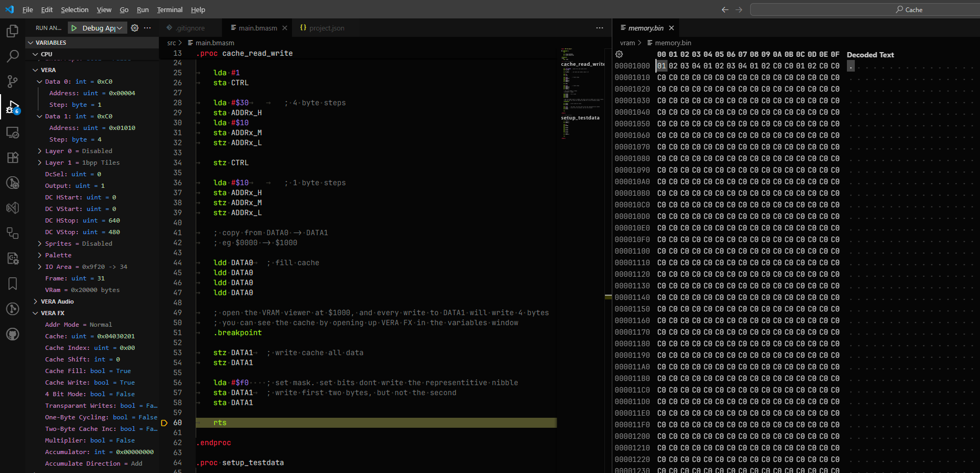This screenshot has width=980, height=473.
Task: Open the Source Control view
Action: point(13,82)
